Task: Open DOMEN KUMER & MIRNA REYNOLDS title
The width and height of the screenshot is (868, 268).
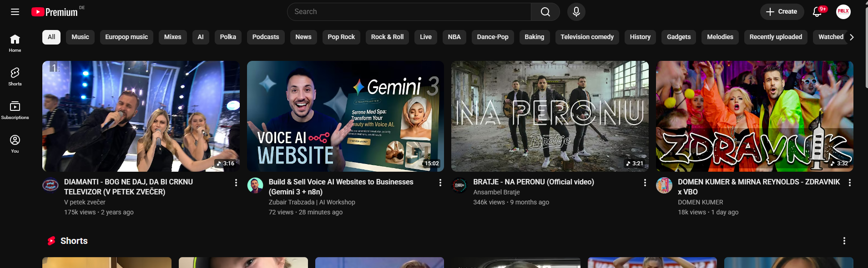Action: 759,187
